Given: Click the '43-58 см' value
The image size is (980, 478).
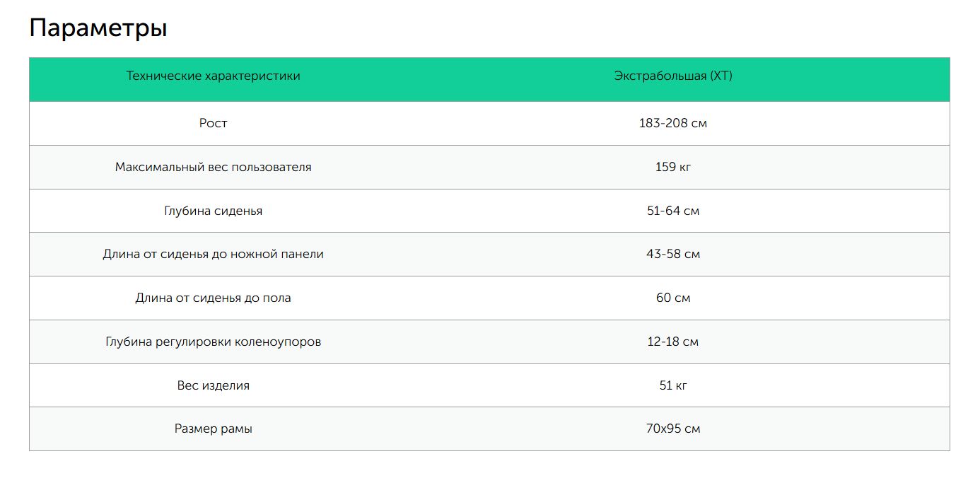Looking at the screenshot, I should pyautogui.click(x=673, y=254).
